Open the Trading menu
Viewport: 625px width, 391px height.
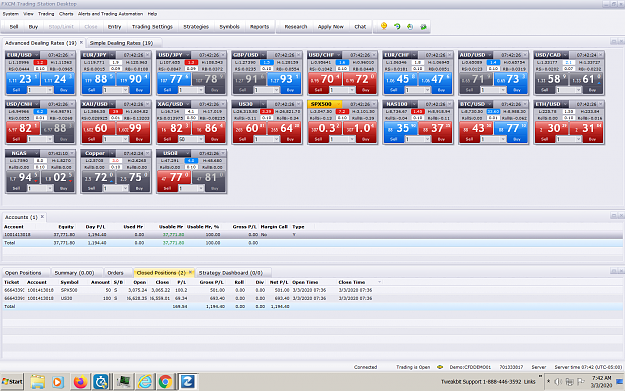(x=46, y=14)
